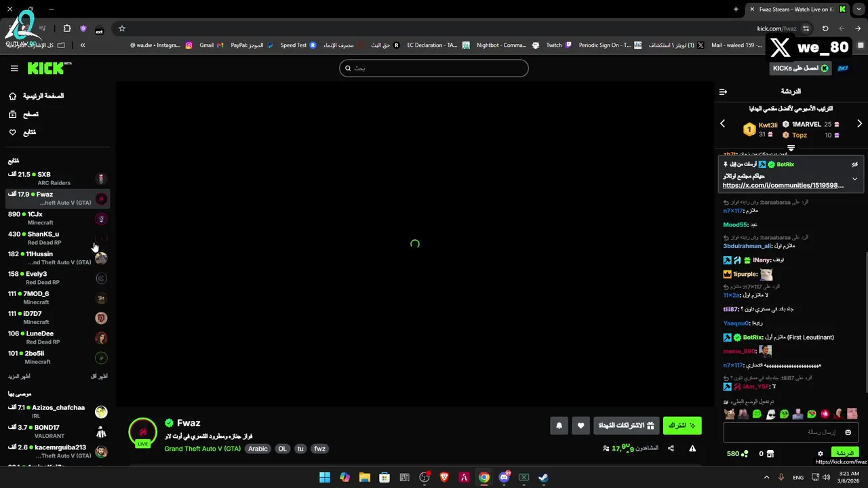Collapse the gift leaderboard handle

click(791, 147)
